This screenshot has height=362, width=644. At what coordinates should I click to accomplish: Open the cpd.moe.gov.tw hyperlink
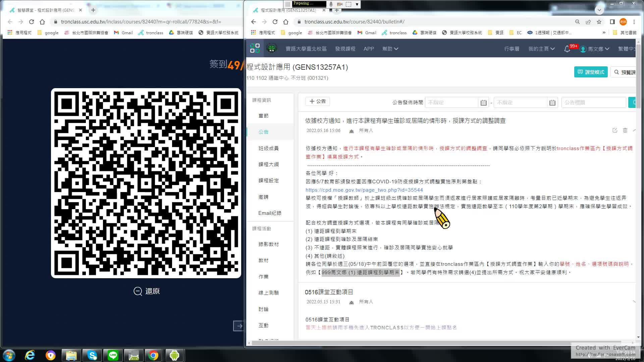pyautogui.click(x=364, y=190)
